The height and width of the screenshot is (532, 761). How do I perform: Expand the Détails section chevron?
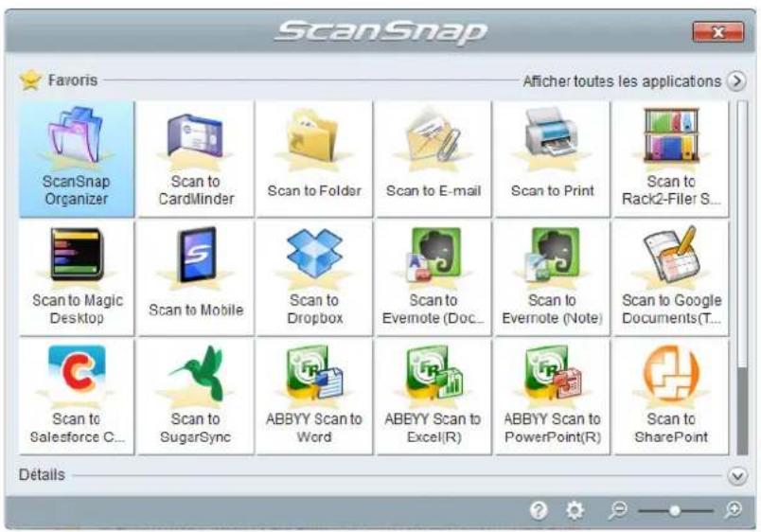coord(737,476)
